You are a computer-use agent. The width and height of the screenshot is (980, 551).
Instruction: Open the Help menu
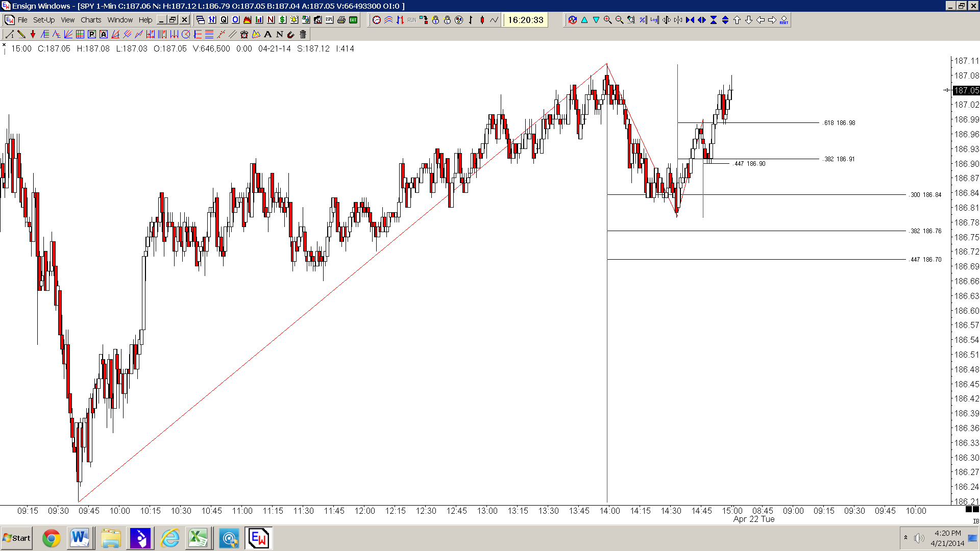click(145, 20)
